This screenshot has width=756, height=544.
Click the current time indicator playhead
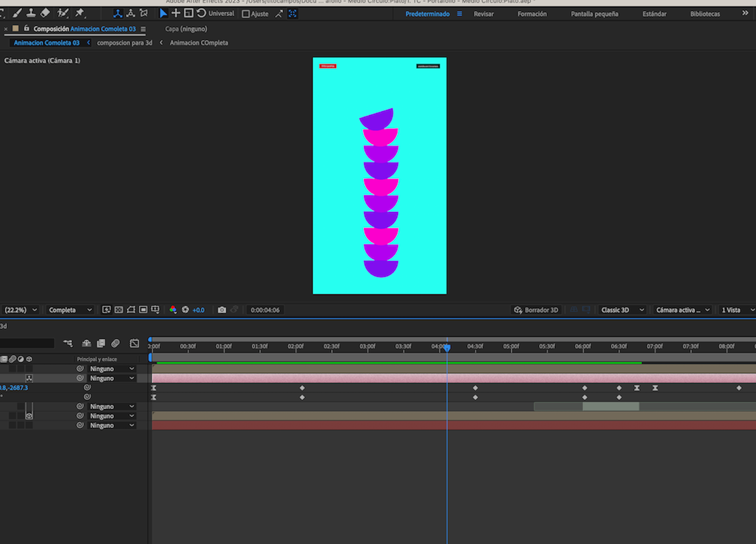pyautogui.click(x=447, y=348)
